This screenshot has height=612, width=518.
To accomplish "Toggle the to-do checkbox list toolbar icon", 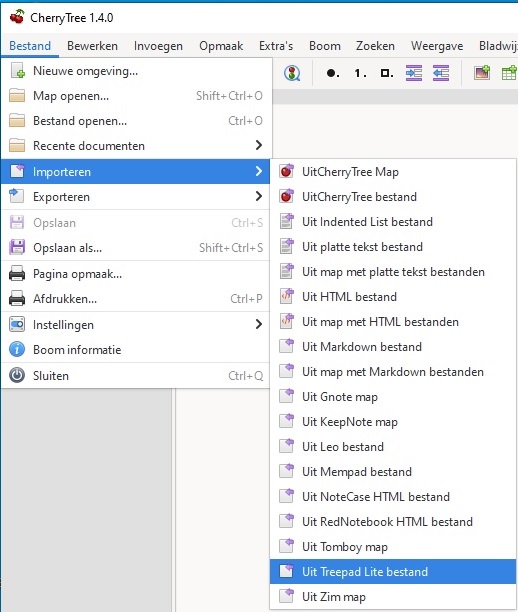I will 387,73.
